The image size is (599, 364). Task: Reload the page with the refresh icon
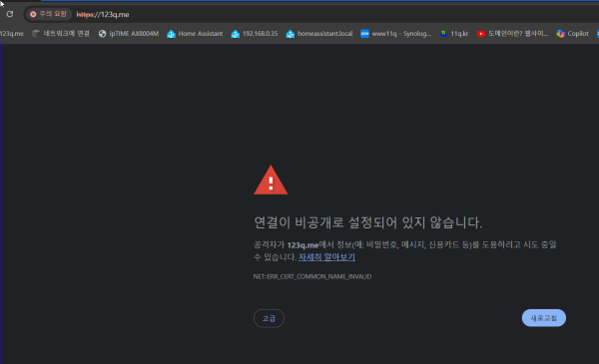(x=10, y=14)
